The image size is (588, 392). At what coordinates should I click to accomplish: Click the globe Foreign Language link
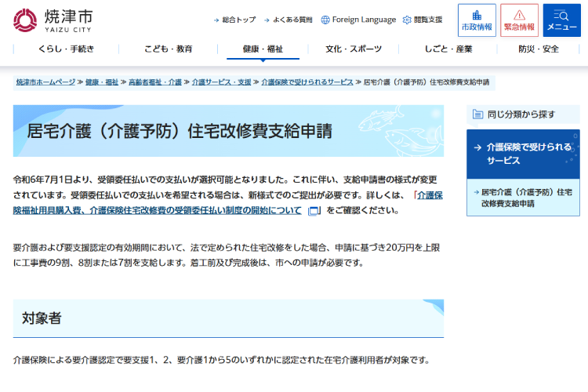coord(358,20)
